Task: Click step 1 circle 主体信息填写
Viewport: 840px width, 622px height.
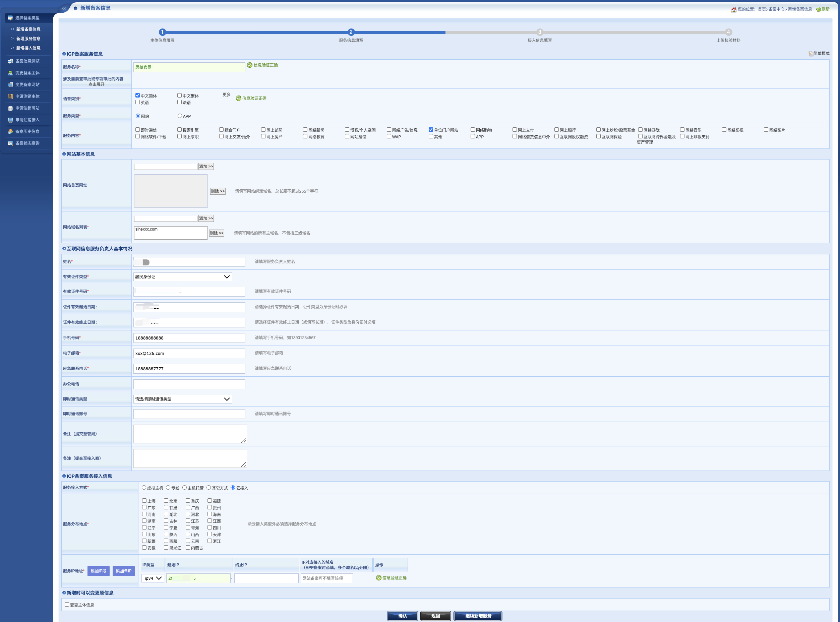Action: pos(162,32)
